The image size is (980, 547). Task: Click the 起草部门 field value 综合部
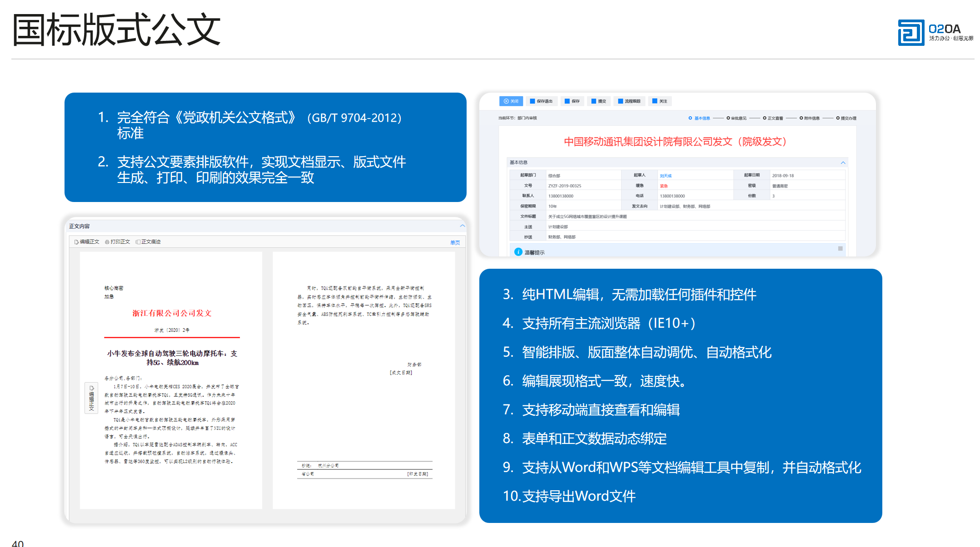click(554, 176)
